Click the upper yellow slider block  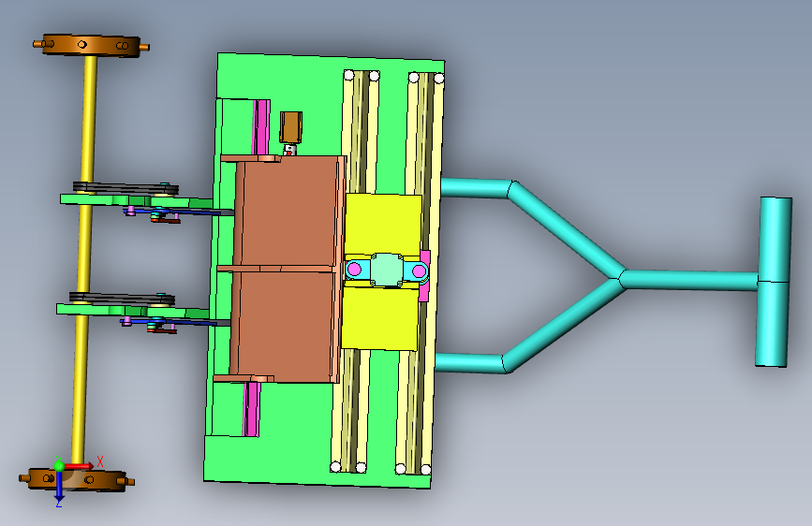click(383, 225)
